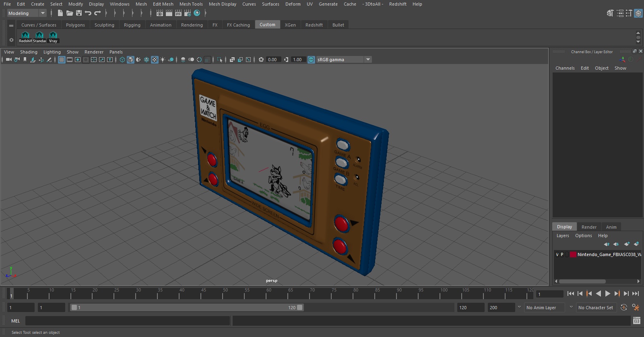Screen dimensions: 644x337
Task: Toggle Textured display checker icon
Action: point(155,60)
